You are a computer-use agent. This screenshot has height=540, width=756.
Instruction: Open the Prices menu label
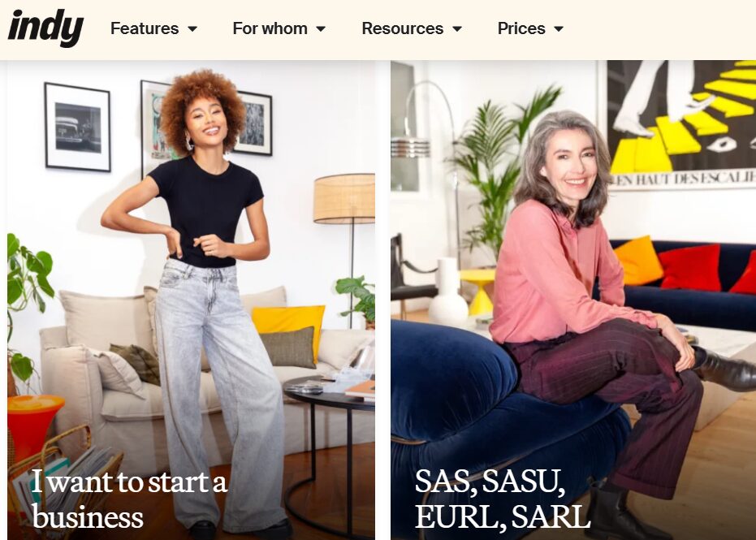coord(521,28)
